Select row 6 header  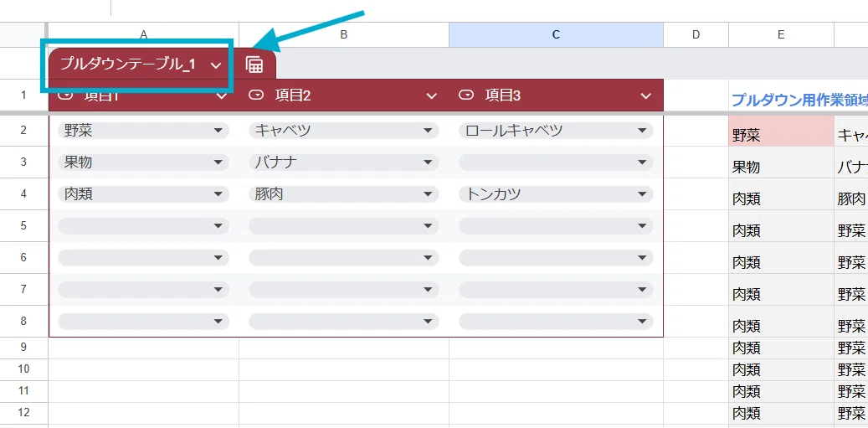pos(23,258)
